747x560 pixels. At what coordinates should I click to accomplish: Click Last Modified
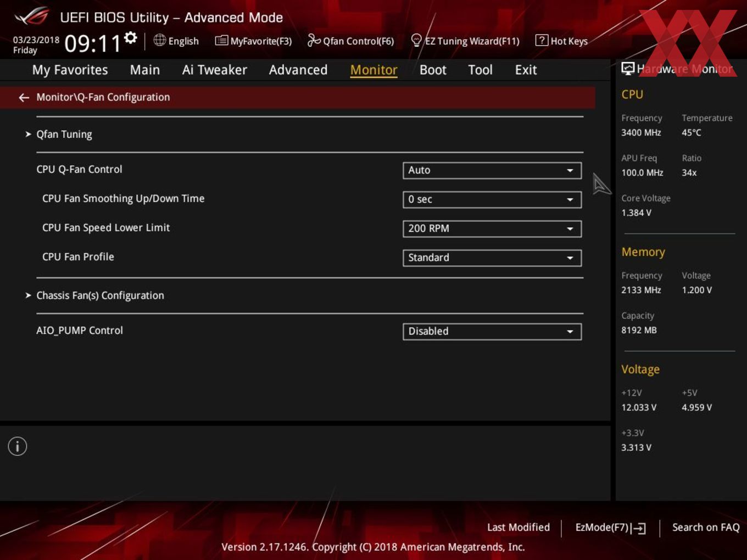point(518,527)
